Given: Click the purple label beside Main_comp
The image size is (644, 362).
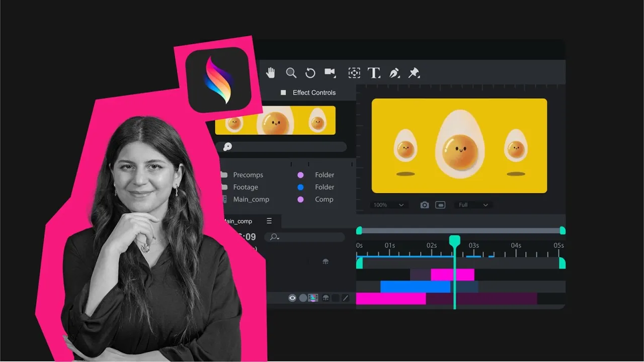Looking at the screenshot, I should point(300,200).
